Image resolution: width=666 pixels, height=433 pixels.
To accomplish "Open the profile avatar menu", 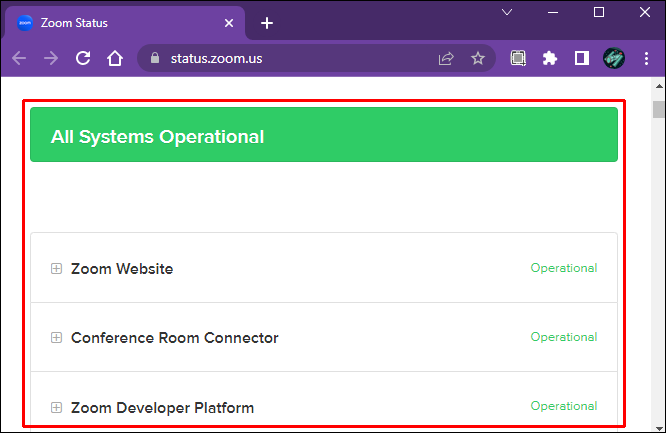I will coord(613,58).
